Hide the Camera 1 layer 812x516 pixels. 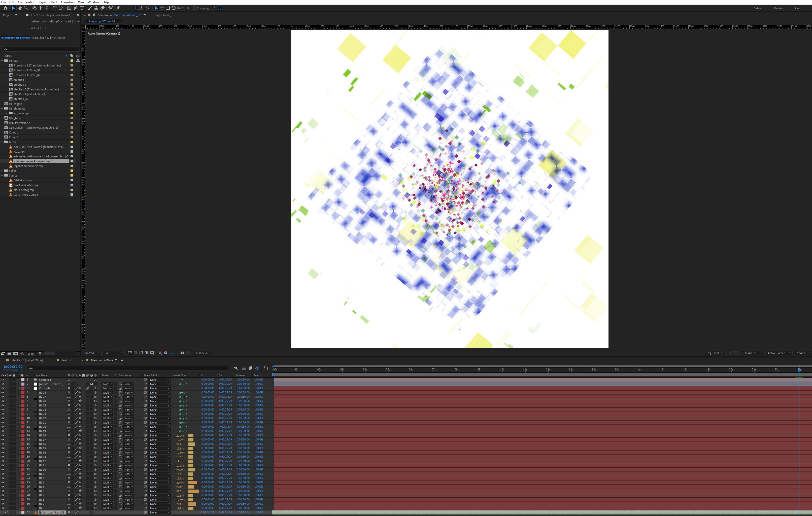[3, 380]
